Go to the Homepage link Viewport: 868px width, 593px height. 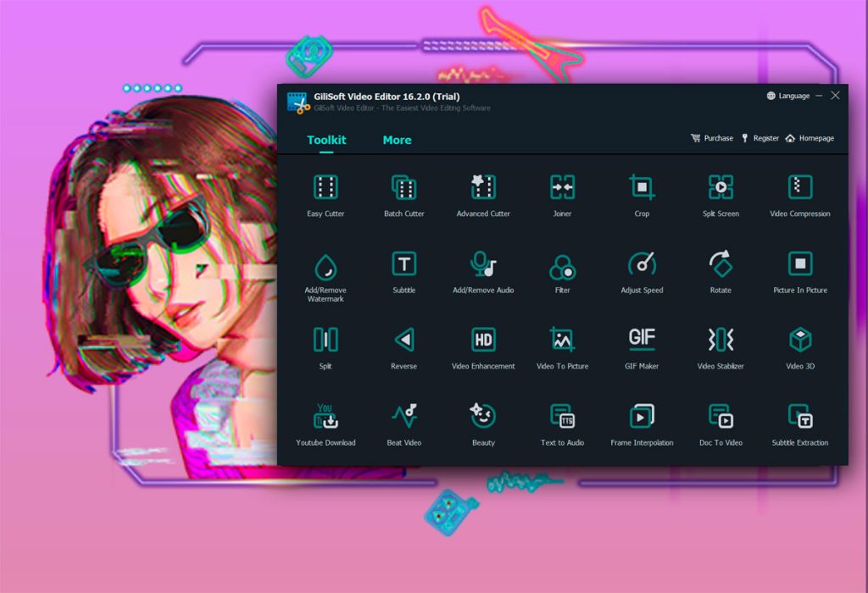click(x=810, y=138)
